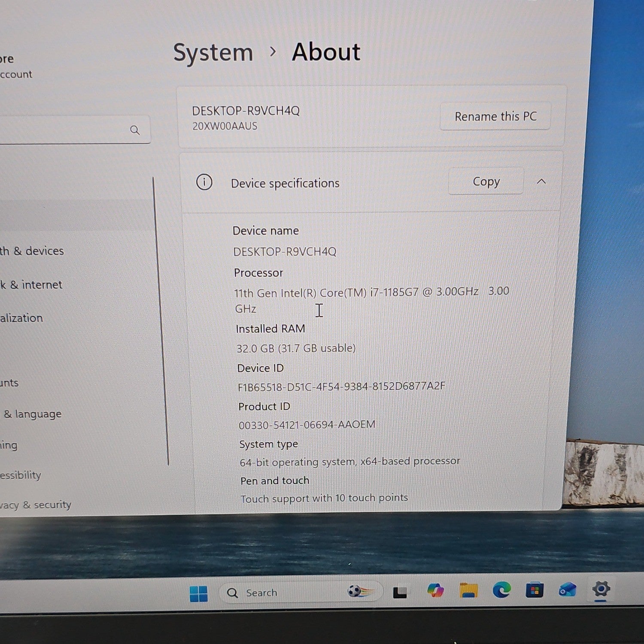Launch Microsoft Edge from the taskbar
This screenshot has width=644, height=644.
pos(501,590)
